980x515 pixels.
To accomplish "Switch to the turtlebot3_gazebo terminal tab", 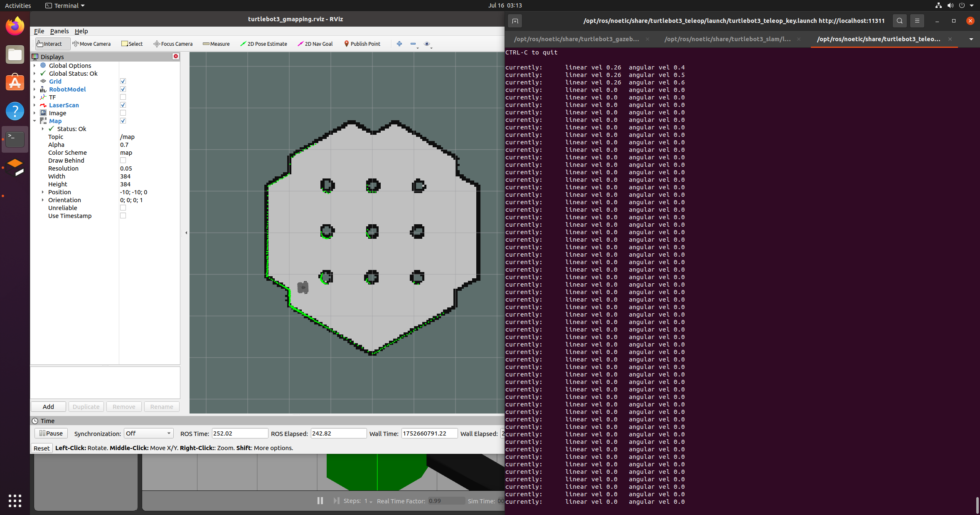I will tap(578, 39).
